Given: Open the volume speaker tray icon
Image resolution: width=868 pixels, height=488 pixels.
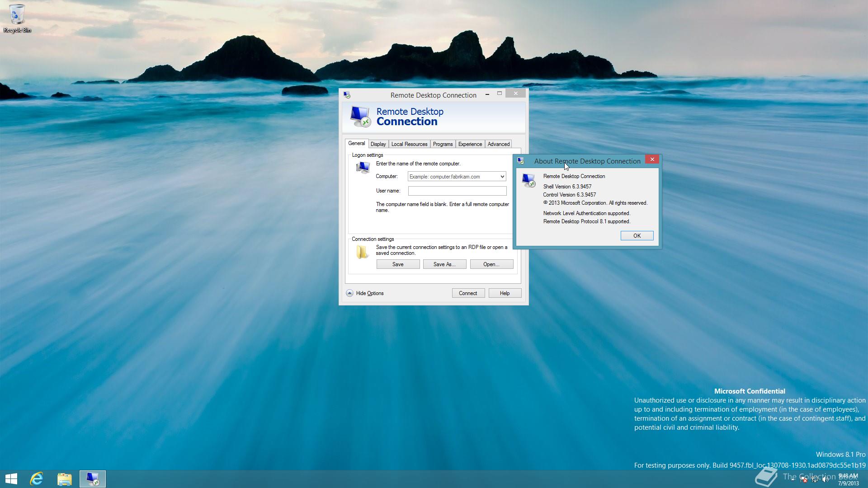Looking at the screenshot, I should (x=826, y=479).
